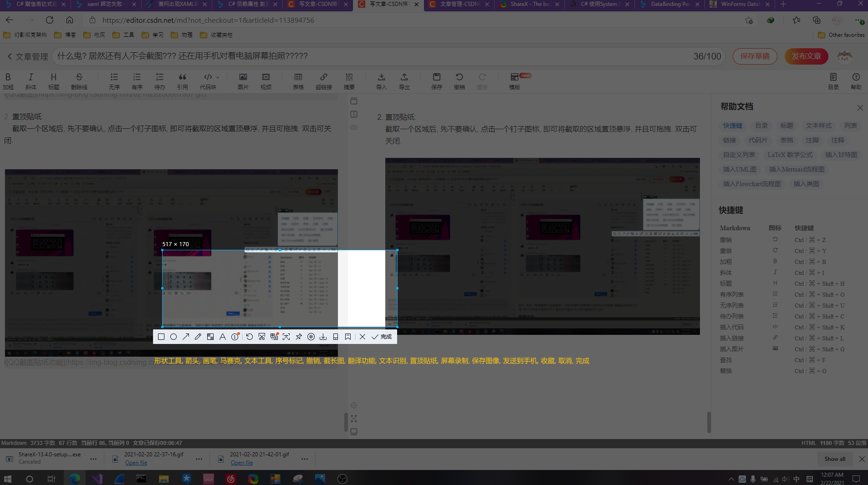The width and height of the screenshot is (868, 485).
Task: Select the numbered marker tool in screenshot toolbar
Action: 235,337
